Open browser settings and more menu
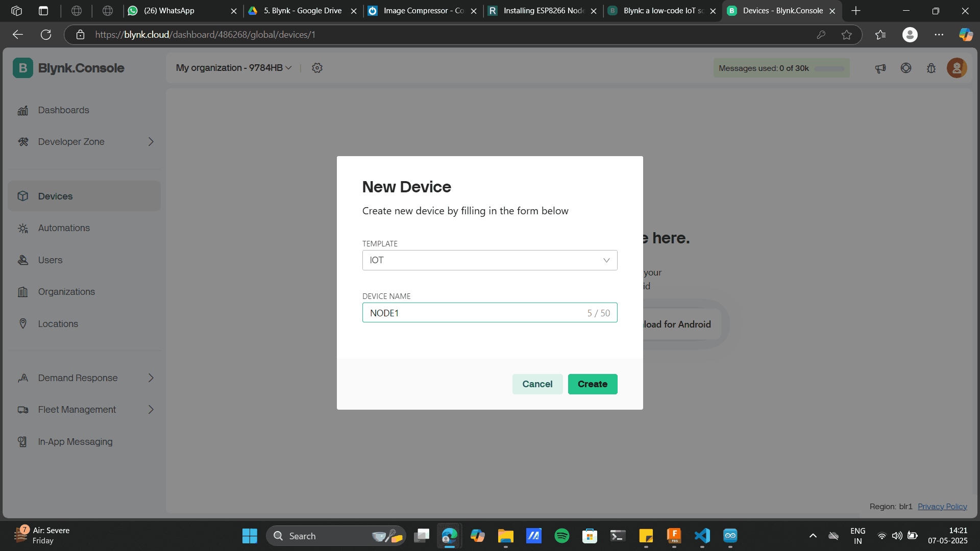Image resolution: width=980 pixels, height=551 pixels. (x=939, y=35)
